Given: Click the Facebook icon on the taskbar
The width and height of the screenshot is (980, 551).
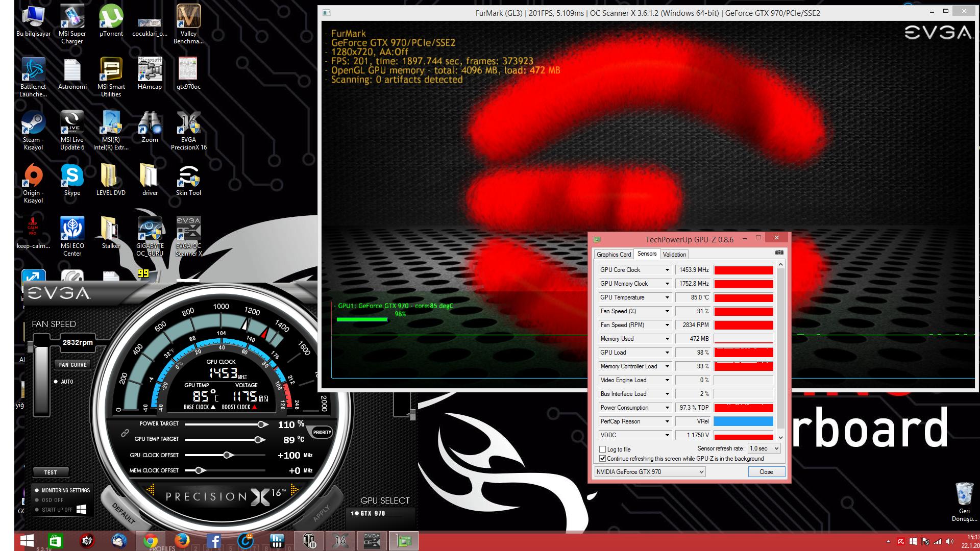Looking at the screenshot, I should [214, 541].
